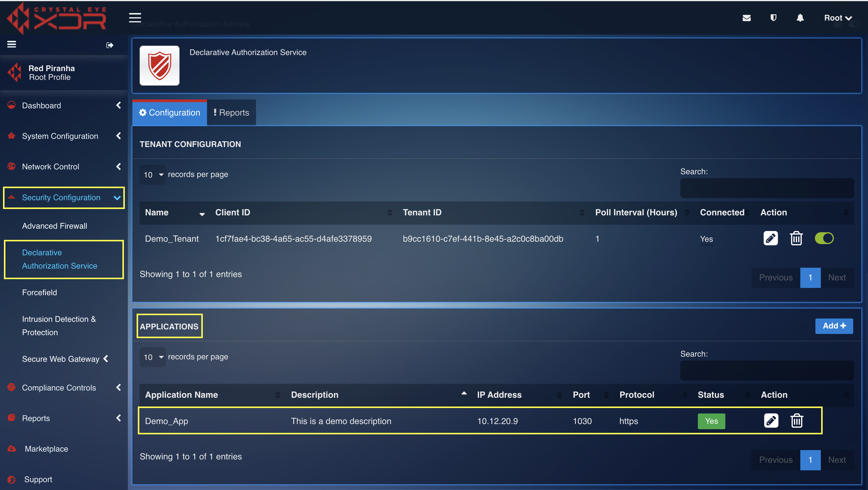Switch to the Configuration tab
The width and height of the screenshot is (868, 490).
click(170, 113)
